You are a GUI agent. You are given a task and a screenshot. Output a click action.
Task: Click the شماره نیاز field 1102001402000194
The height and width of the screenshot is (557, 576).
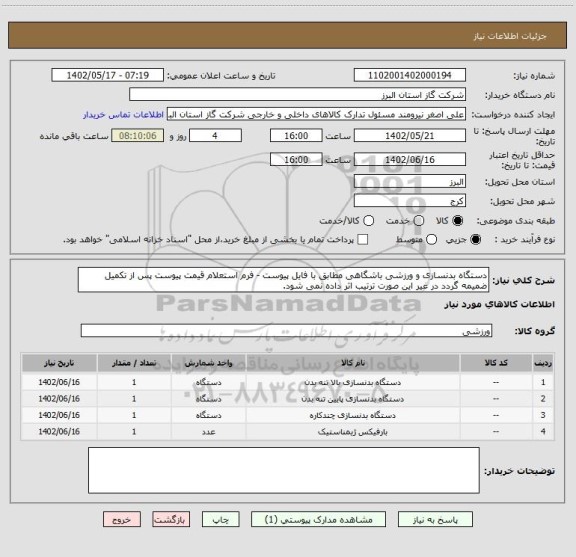tap(410, 75)
